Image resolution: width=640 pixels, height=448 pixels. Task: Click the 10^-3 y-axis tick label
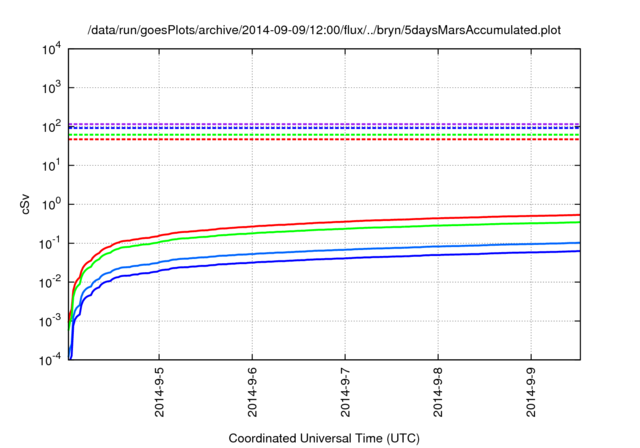click(49, 321)
